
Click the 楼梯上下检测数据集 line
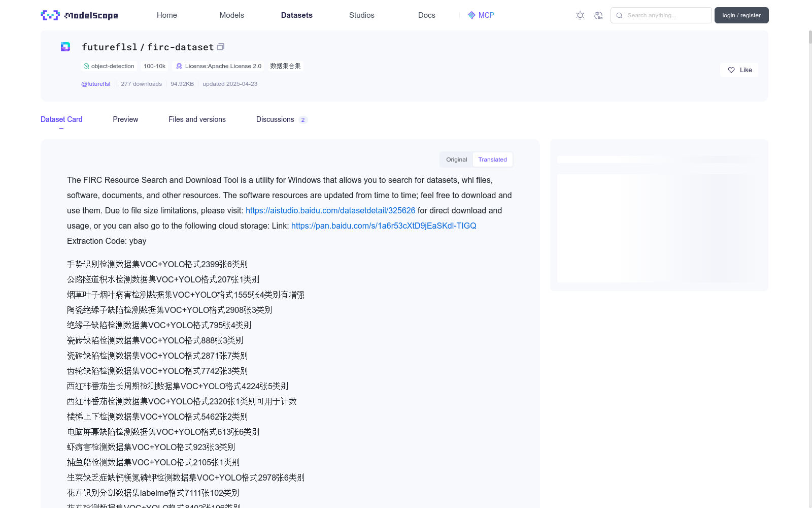[157, 417]
